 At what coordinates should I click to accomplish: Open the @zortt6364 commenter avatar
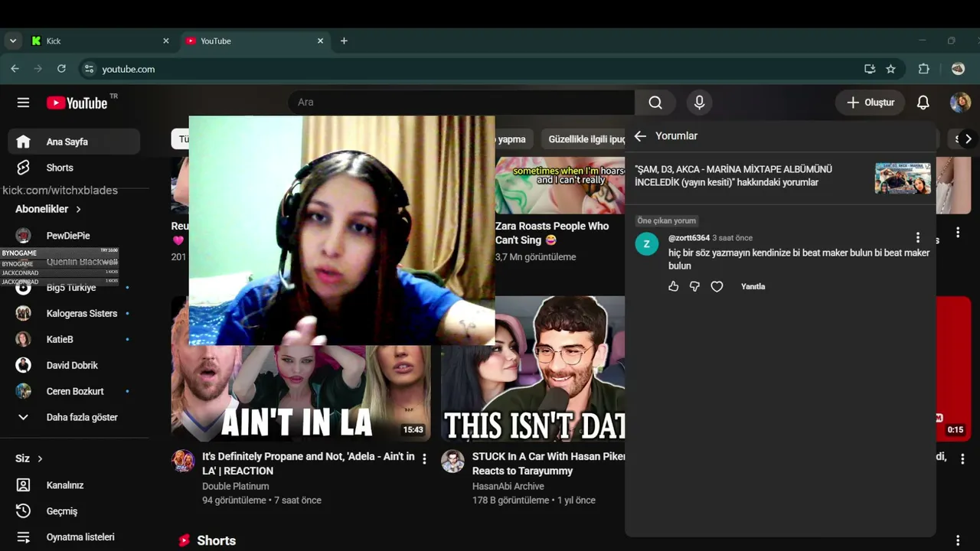pos(647,244)
